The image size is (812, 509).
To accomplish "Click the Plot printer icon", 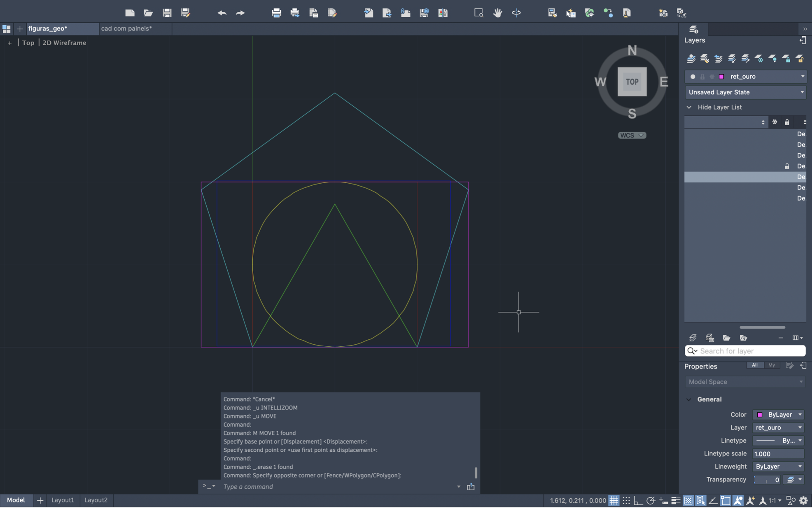I will pyautogui.click(x=276, y=13).
